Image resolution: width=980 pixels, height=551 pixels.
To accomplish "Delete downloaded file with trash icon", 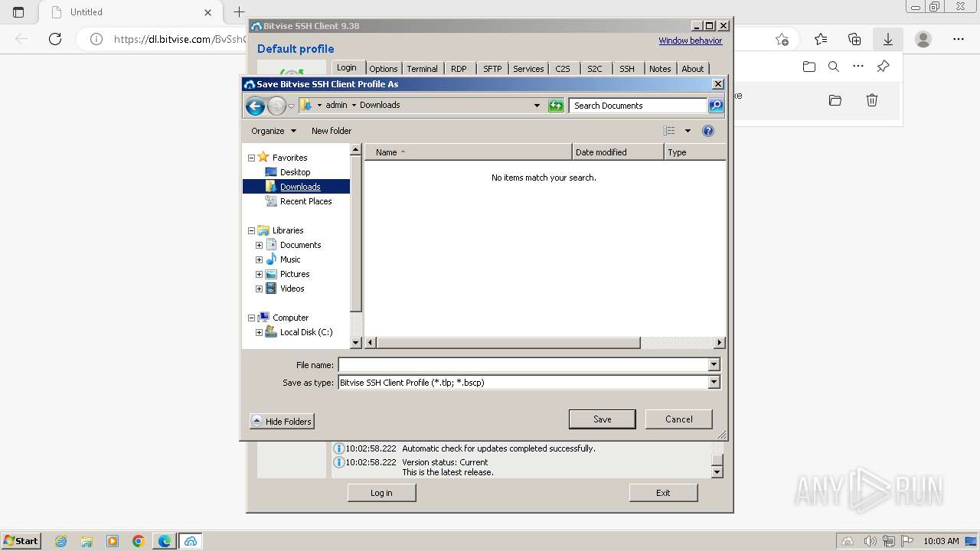I will (x=871, y=100).
